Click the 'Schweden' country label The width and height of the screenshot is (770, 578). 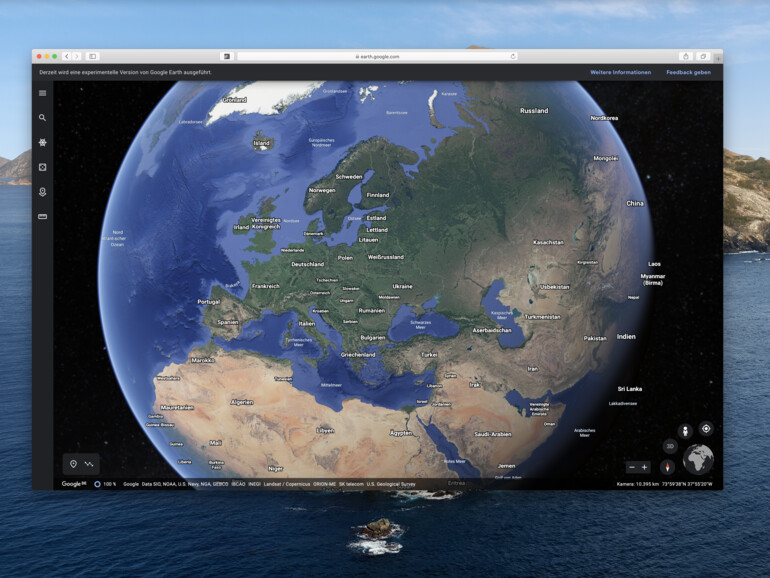coord(349,177)
